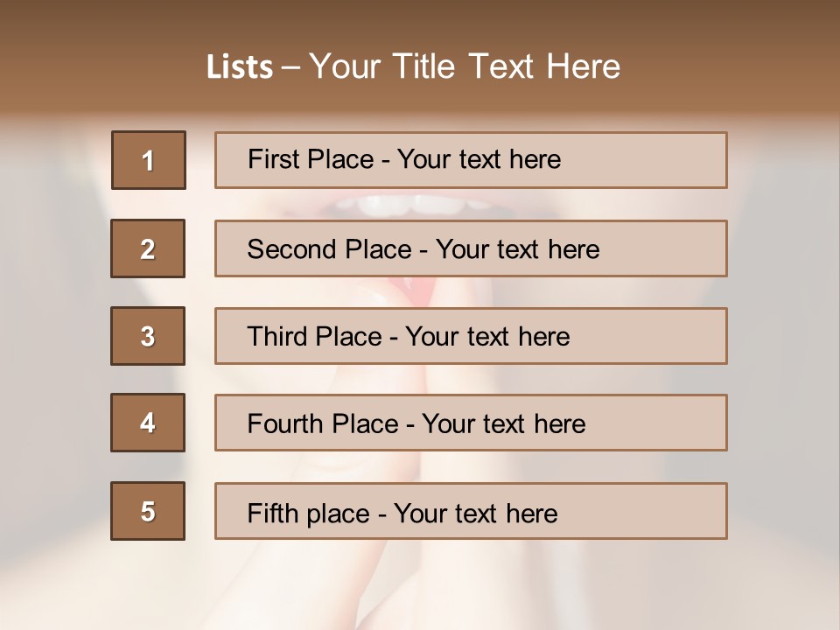Click the number 1 box
Viewport: 840px width, 630px height.
tap(148, 160)
